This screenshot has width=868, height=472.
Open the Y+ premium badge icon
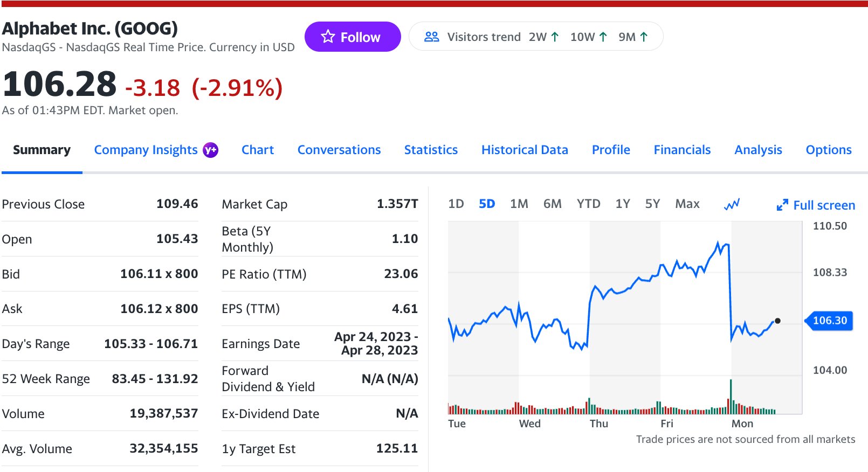[x=210, y=150]
